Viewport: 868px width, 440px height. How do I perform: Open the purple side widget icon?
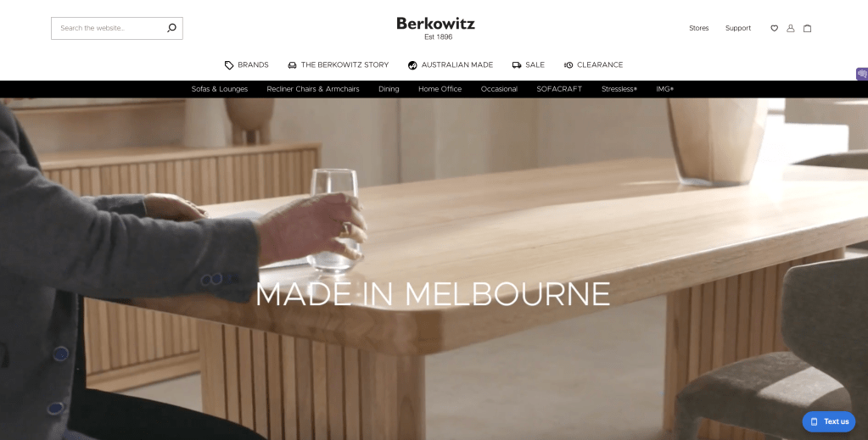coord(862,74)
